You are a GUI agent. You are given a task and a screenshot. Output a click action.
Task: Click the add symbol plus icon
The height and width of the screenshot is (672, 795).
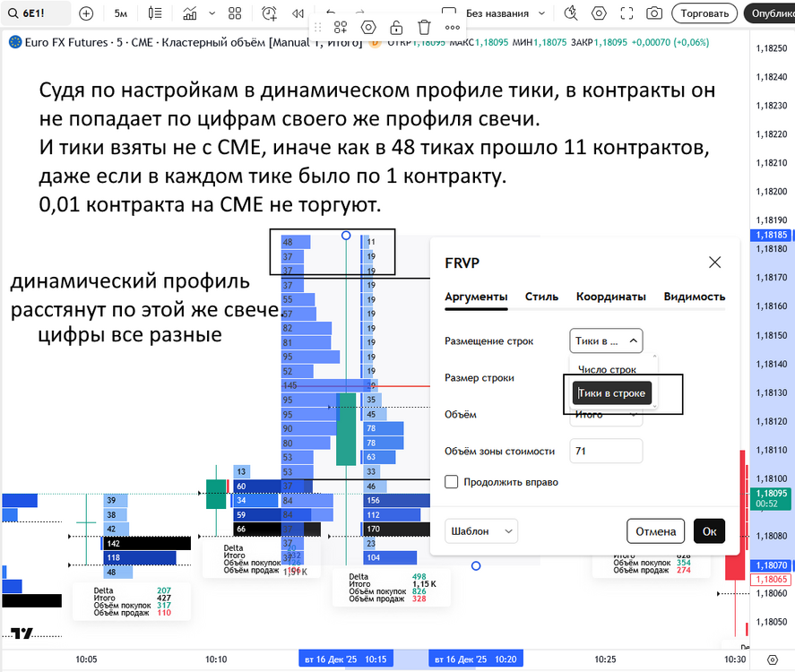(86, 13)
